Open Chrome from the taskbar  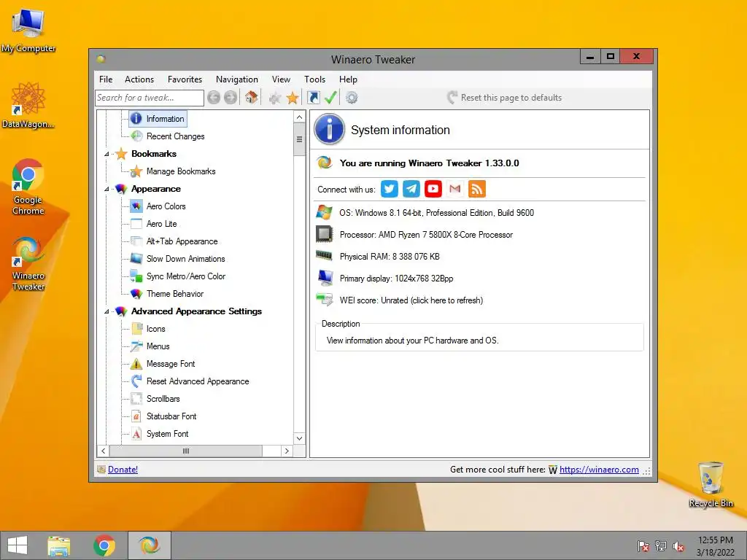tap(104, 545)
